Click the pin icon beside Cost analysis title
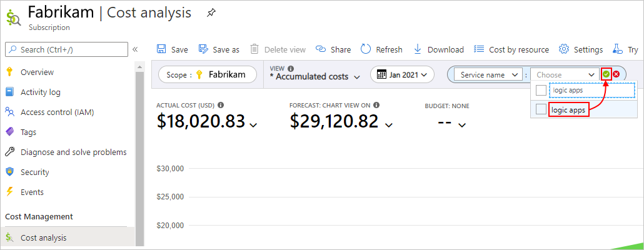644x250 pixels. point(211,13)
